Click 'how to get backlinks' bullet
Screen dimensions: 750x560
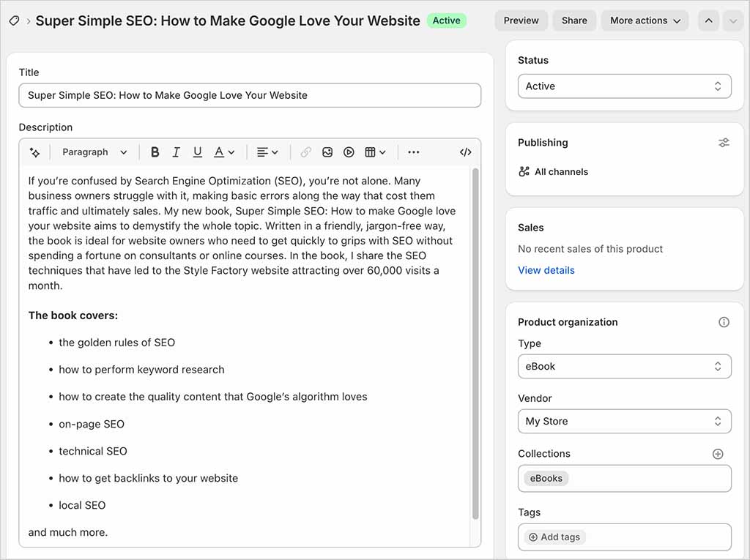(x=148, y=478)
